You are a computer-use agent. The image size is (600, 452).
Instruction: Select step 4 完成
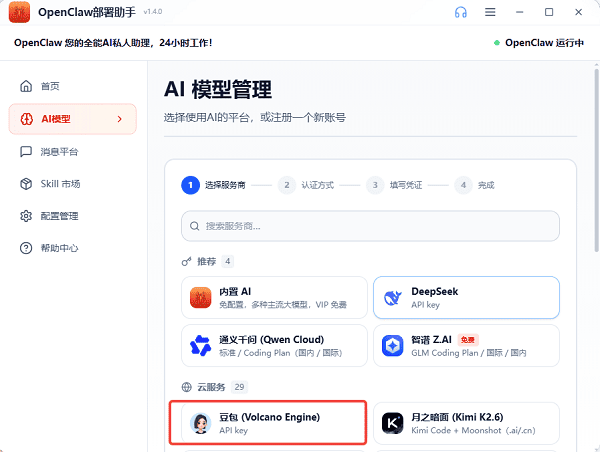coord(474,185)
